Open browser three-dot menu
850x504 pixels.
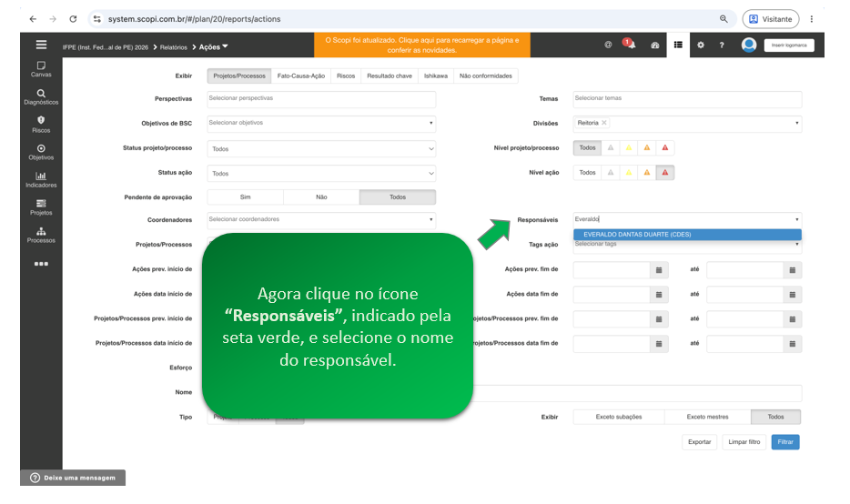click(812, 19)
